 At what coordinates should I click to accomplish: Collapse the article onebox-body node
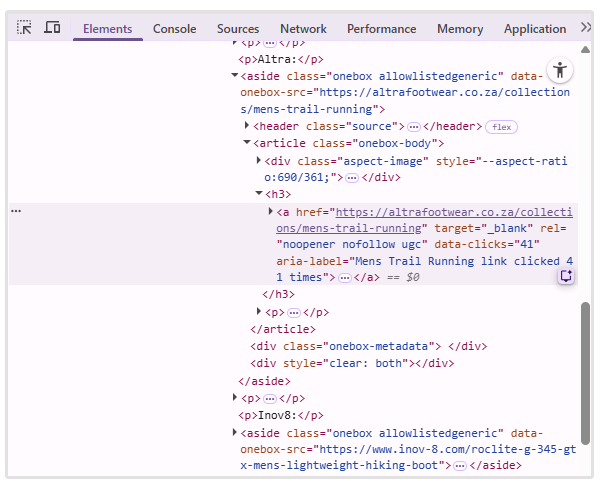[x=247, y=143]
